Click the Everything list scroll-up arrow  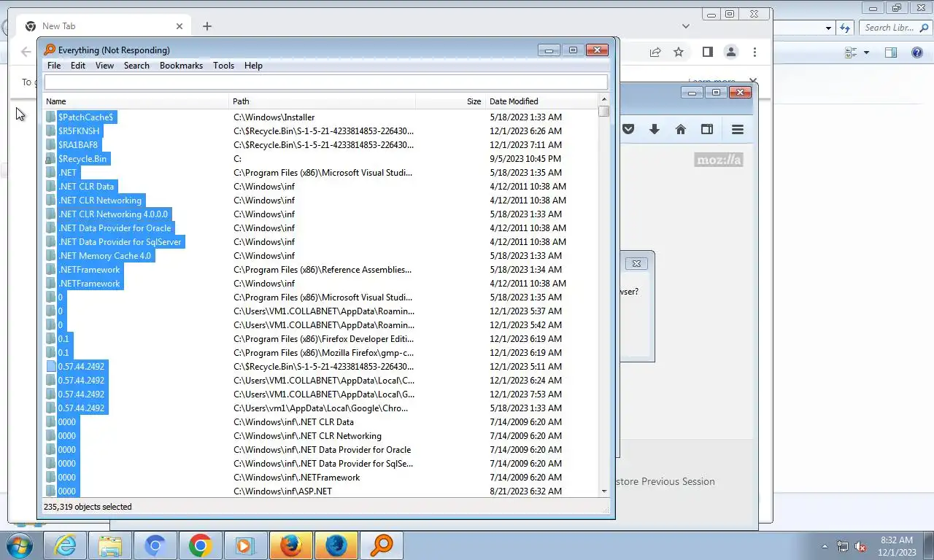pos(603,99)
